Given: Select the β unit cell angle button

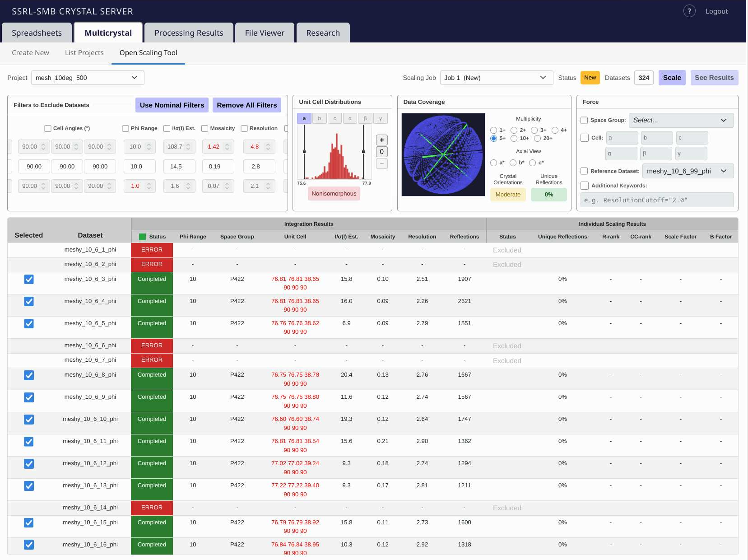Looking at the screenshot, I should pos(365,118).
